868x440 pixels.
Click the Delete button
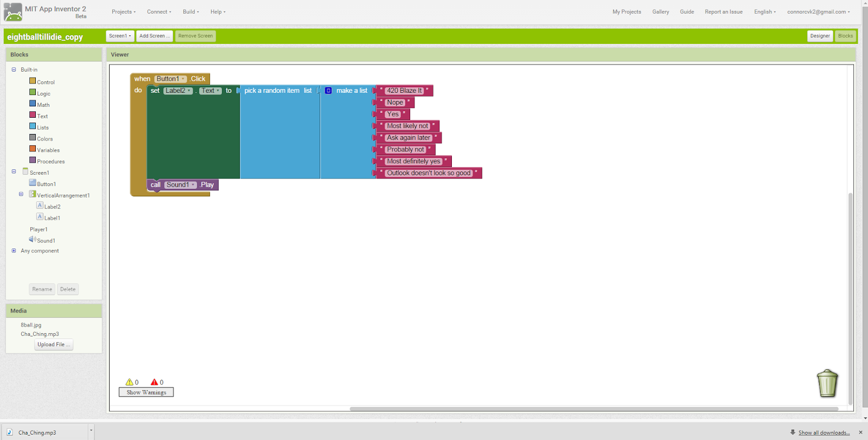tap(68, 289)
